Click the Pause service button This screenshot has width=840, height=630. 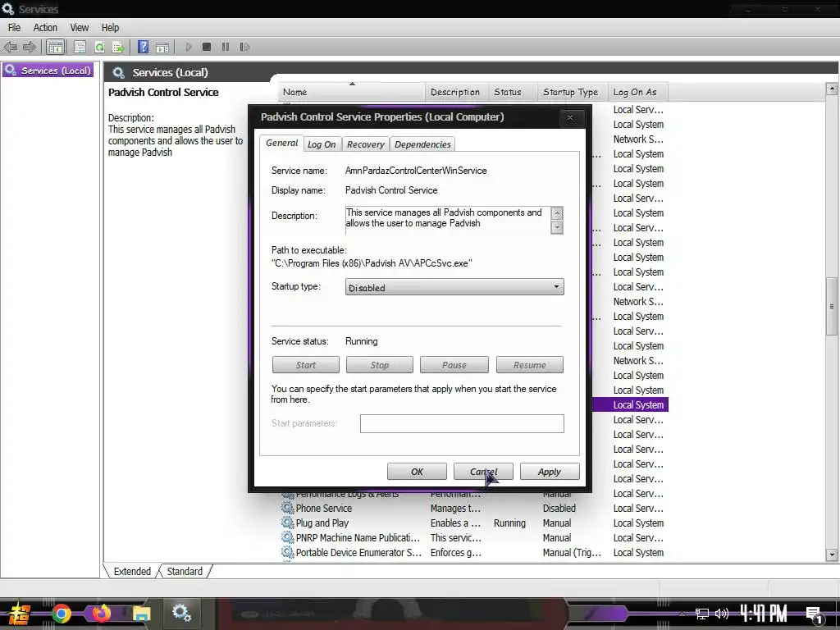tap(454, 365)
